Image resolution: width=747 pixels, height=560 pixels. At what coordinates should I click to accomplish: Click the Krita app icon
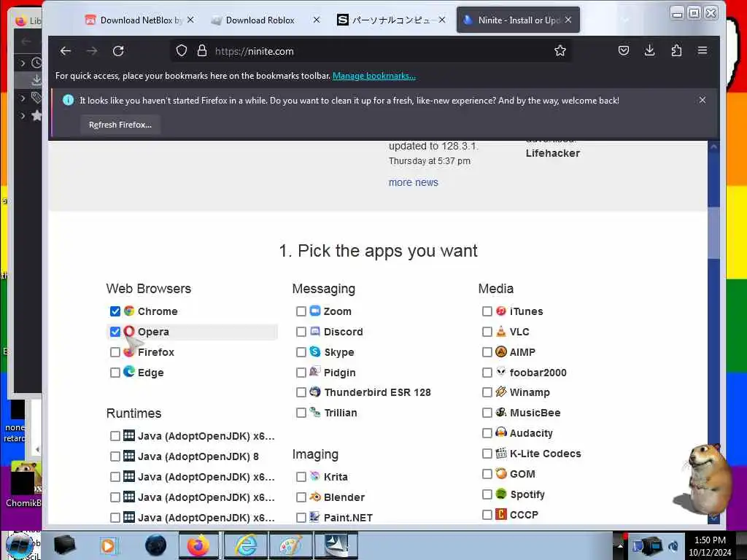[x=315, y=476]
